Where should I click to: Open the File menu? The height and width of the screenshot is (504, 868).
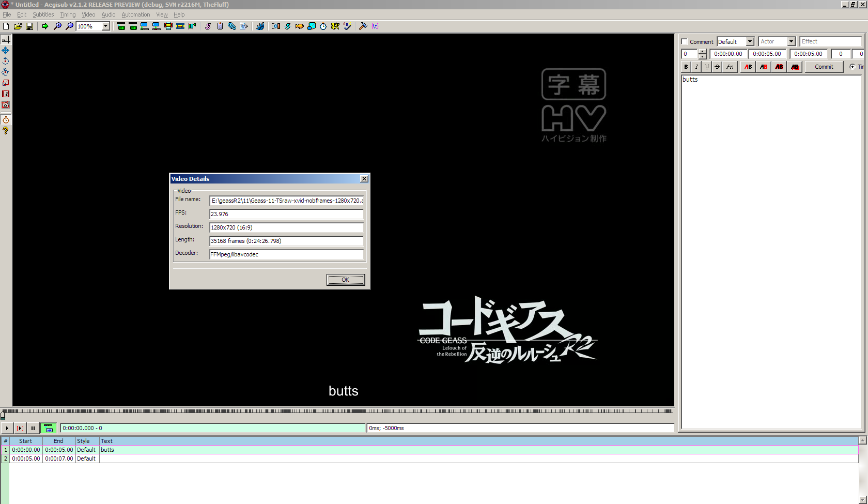tap(7, 14)
